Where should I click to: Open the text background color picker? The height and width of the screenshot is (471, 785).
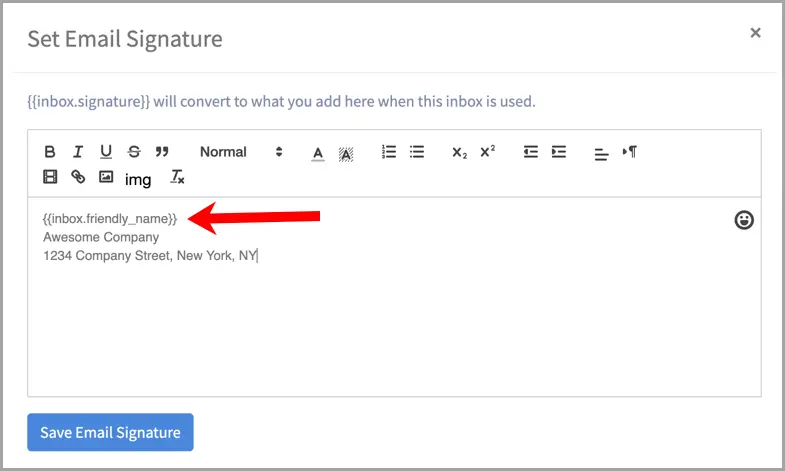(345, 154)
